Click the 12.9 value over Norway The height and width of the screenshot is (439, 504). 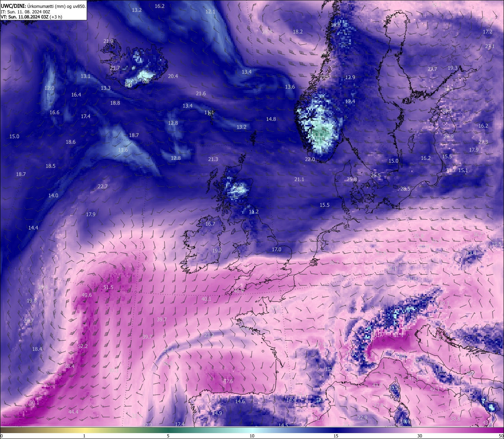pyautogui.click(x=350, y=77)
